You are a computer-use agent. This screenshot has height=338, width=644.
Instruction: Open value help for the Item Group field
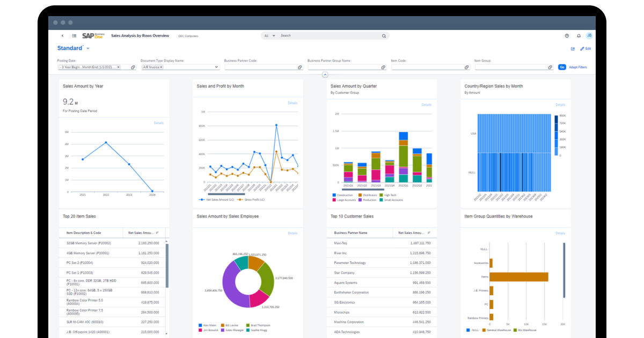click(550, 67)
